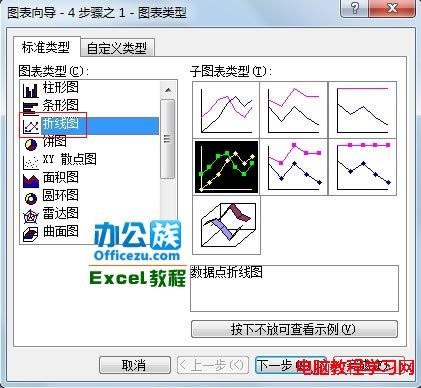Click the 折线图 line chart icon
421x388 pixels.
(x=31, y=126)
